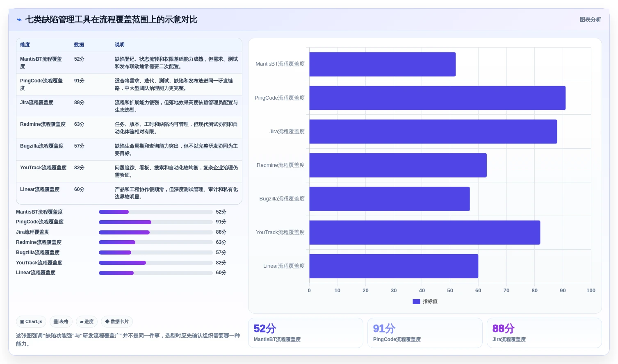Select the Jira流程覆盖度 table row name
618x364 pixels.
pos(36,102)
